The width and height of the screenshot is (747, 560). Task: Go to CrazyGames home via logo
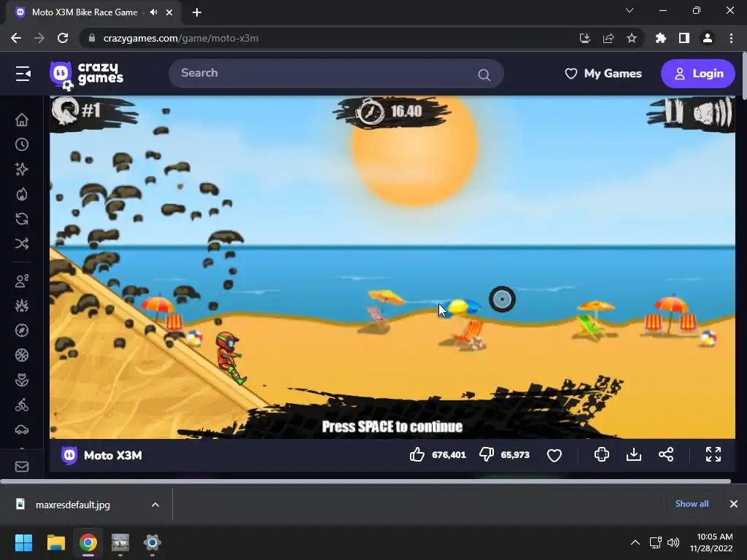pyautogui.click(x=86, y=75)
